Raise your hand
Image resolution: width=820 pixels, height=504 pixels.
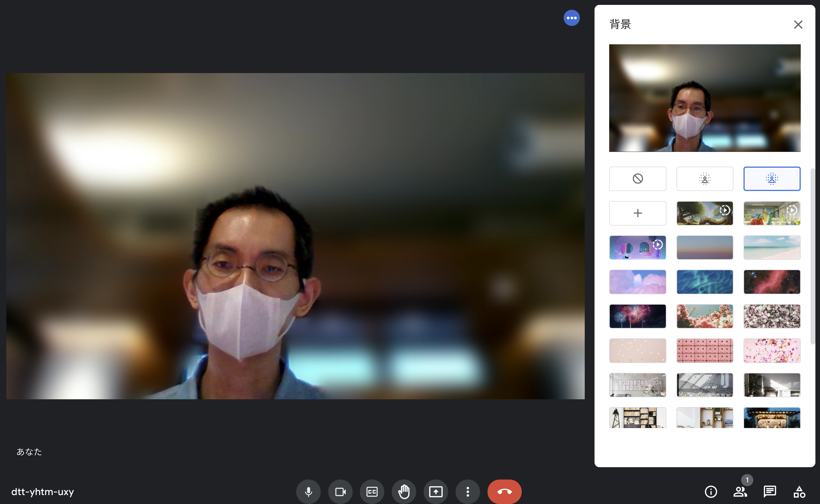point(404,492)
